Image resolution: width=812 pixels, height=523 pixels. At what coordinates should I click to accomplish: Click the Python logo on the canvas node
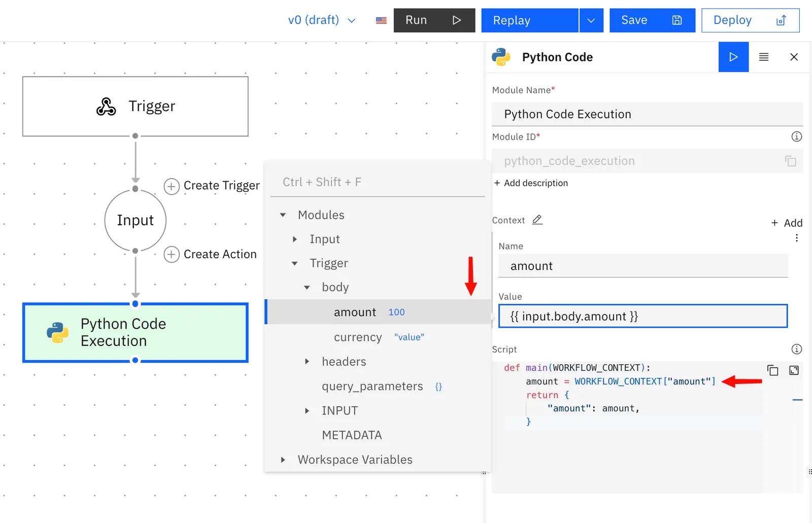click(57, 333)
